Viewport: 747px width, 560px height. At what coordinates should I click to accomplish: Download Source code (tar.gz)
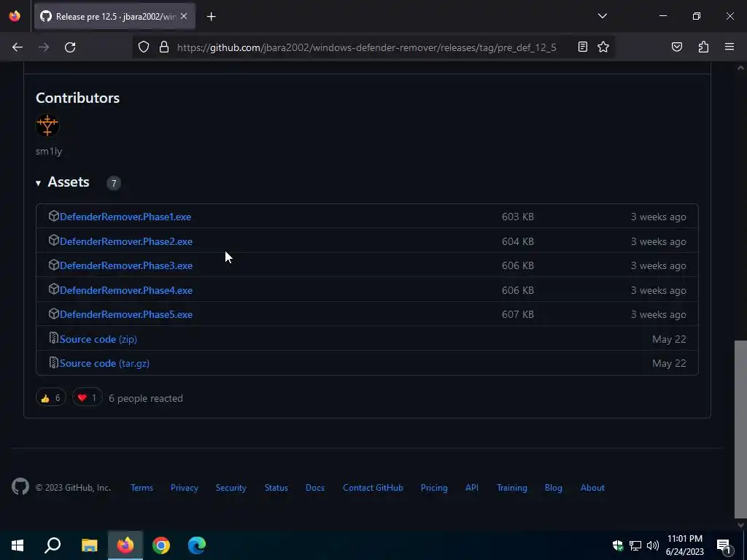104,363
